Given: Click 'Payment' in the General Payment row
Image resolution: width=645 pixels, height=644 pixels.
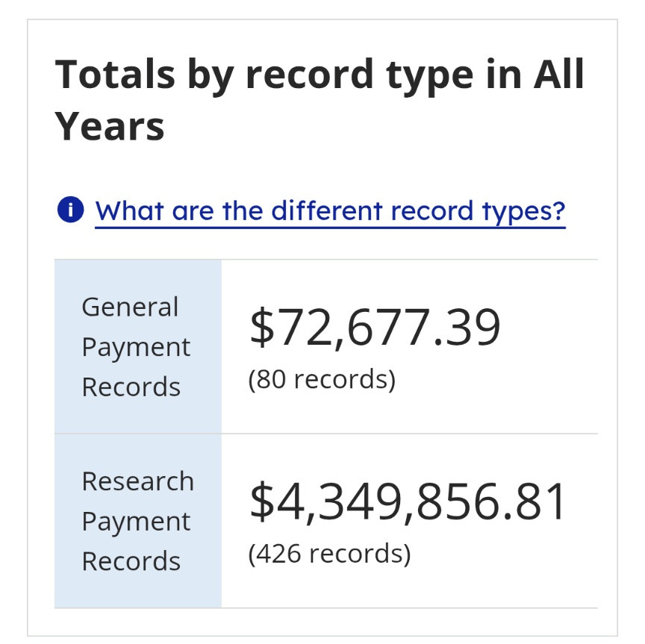Looking at the screenshot, I should pos(136,348).
